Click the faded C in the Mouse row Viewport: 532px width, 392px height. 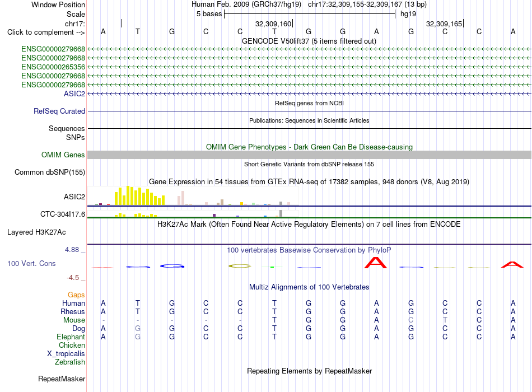tap(411, 320)
